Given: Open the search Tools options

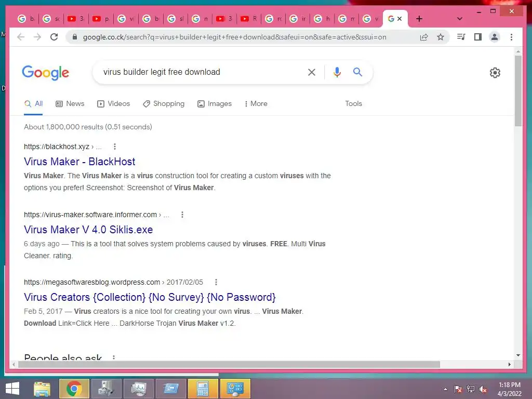Looking at the screenshot, I should point(353,104).
